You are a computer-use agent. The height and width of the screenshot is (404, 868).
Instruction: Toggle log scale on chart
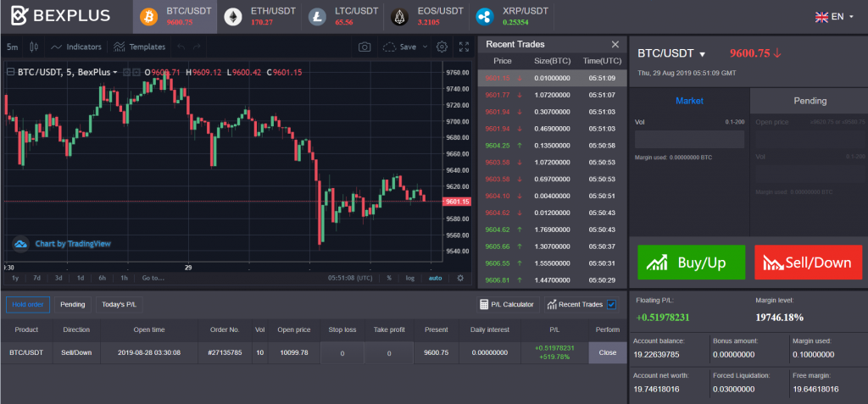[409, 278]
